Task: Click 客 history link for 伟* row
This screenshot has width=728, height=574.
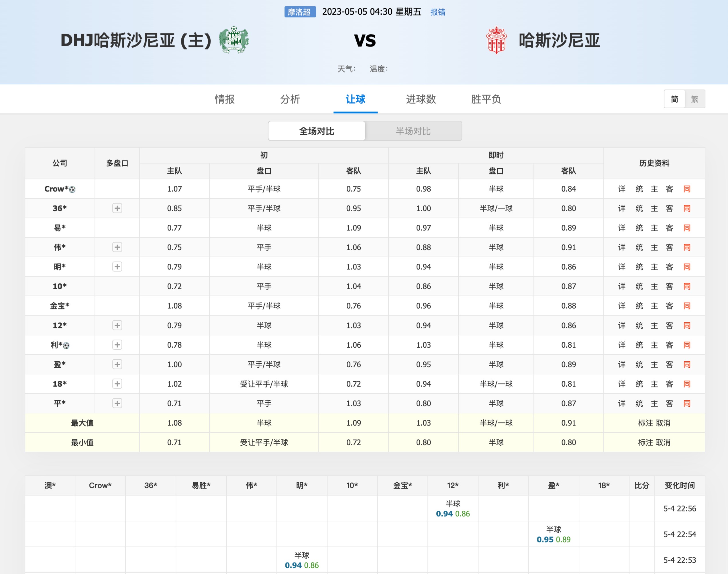Action: pyautogui.click(x=669, y=247)
